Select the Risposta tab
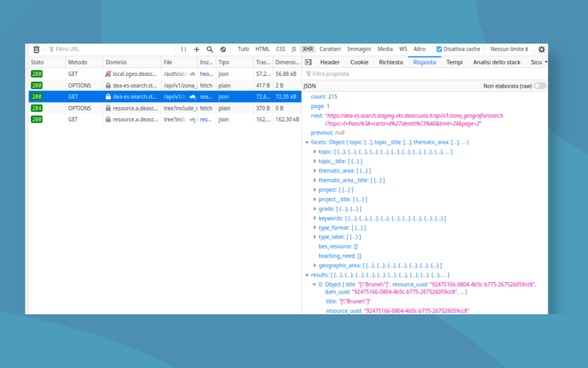Screen dimensions: 588x368 pos(424,62)
